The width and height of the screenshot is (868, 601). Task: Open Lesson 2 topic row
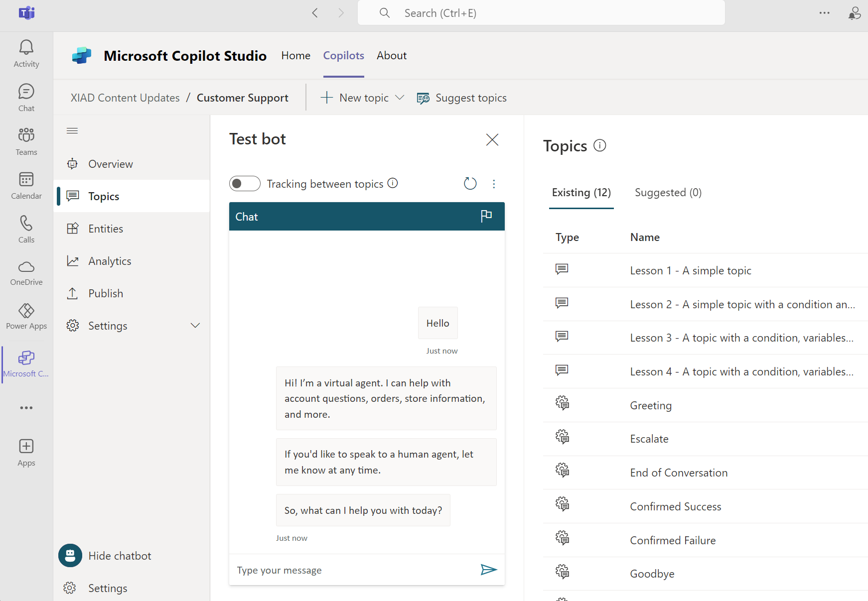(706, 304)
